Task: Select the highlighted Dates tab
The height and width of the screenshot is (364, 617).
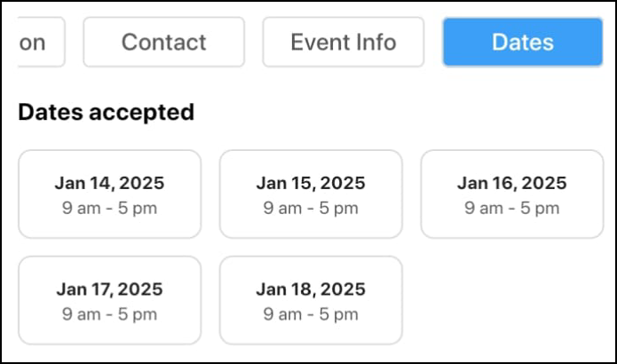Action: click(522, 42)
